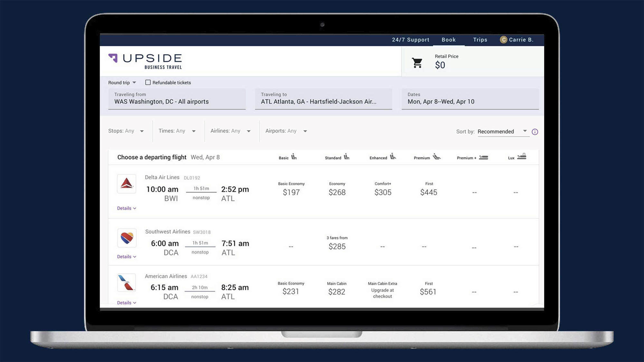Click Main Cabin Extra upgrade at checkout
The height and width of the screenshot is (362, 644).
tap(383, 290)
